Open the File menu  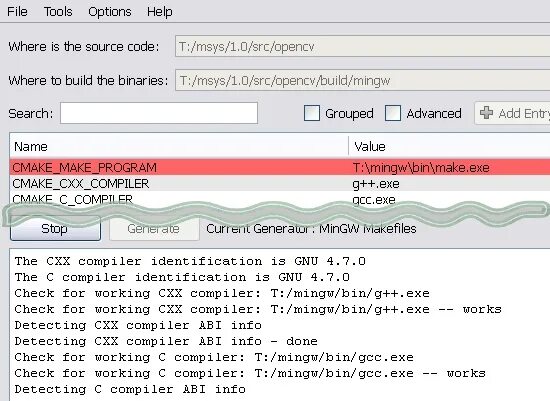(17, 12)
